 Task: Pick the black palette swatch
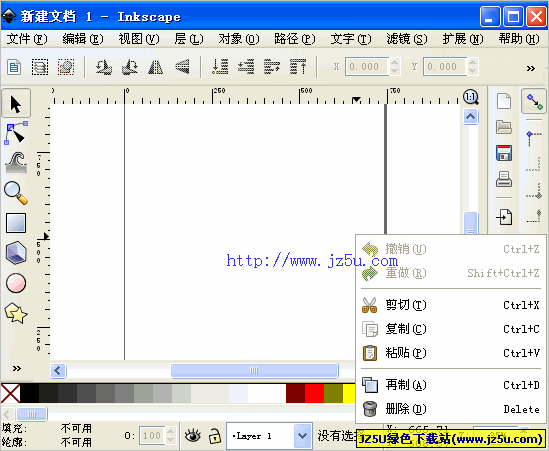[29, 393]
